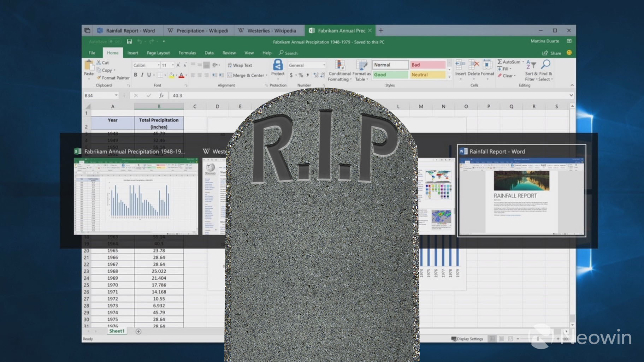
Task: Switch to Westerlies - Wikipedia tab
Action: point(268,31)
